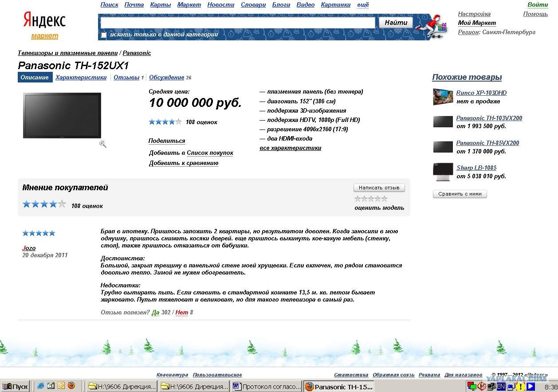Image resolution: width=558 pixels, height=392 pixels.
Task: Open reviewer Jozo's profile link
Action: (x=29, y=248)
